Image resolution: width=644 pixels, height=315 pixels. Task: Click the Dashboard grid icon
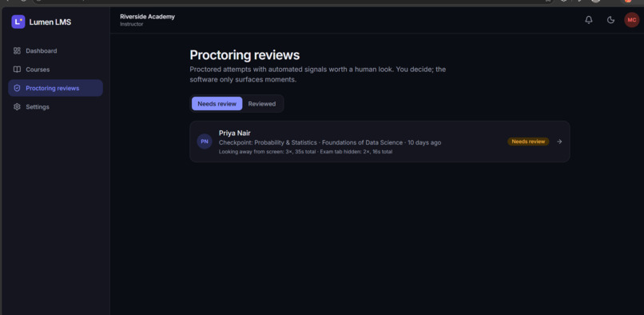click(x=17, y=50)
